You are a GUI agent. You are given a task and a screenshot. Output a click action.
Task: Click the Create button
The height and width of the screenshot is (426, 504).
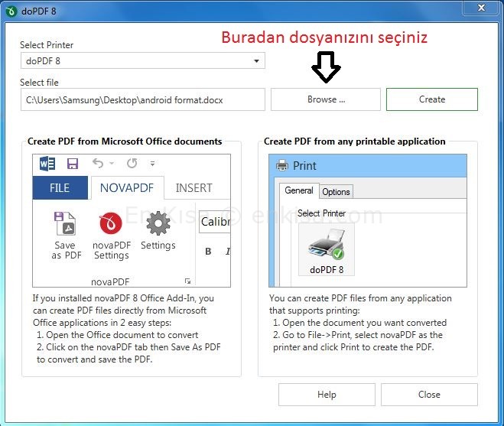tap(432, 99)
